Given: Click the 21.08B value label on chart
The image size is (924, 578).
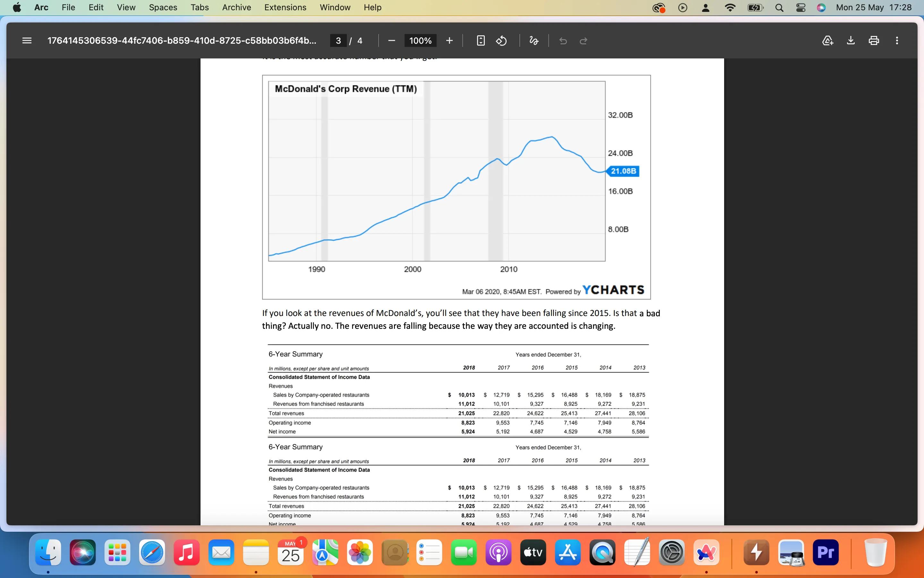Looking at the screenshot, I should point(623,171).
